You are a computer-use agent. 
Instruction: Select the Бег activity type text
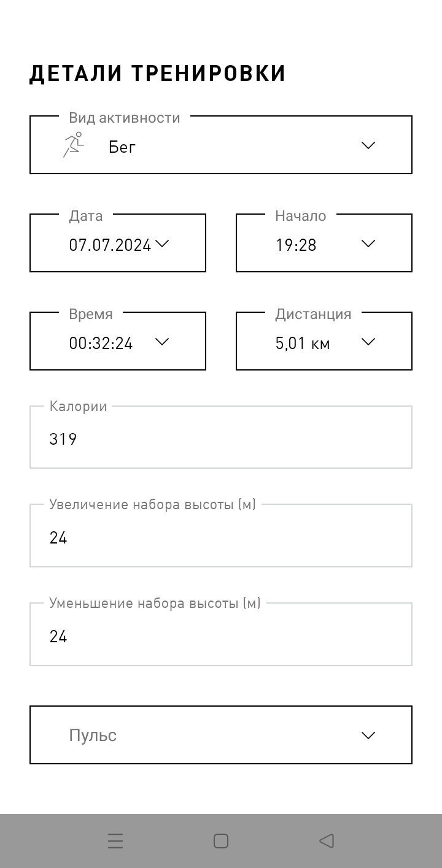(122, 147)
